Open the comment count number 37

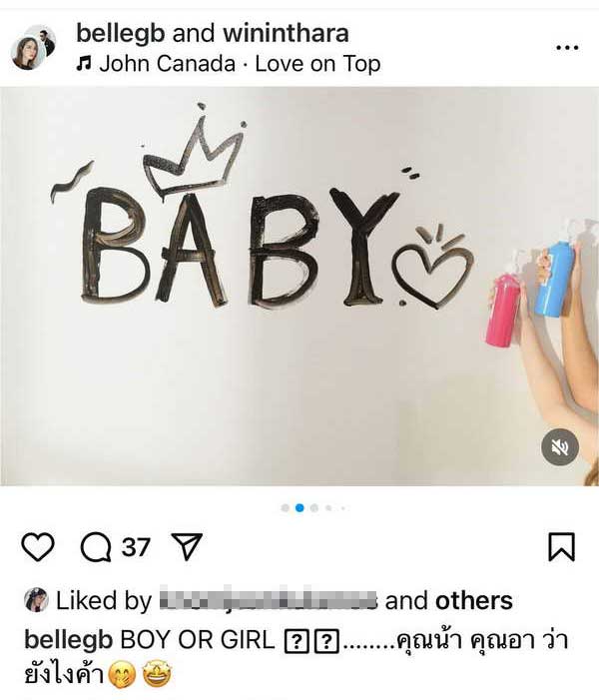(x=136, y=547)
